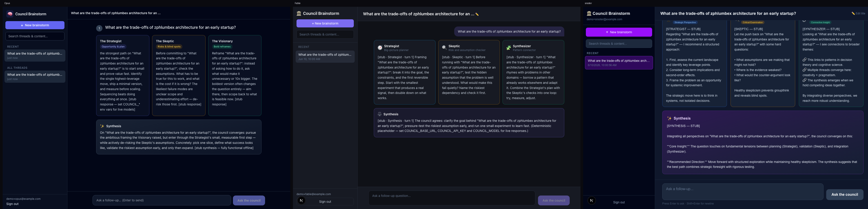The height and width of the screenshot is (209, 868).
Task: Focus the search threads field in srooter window
Action: tap(619, 44)
